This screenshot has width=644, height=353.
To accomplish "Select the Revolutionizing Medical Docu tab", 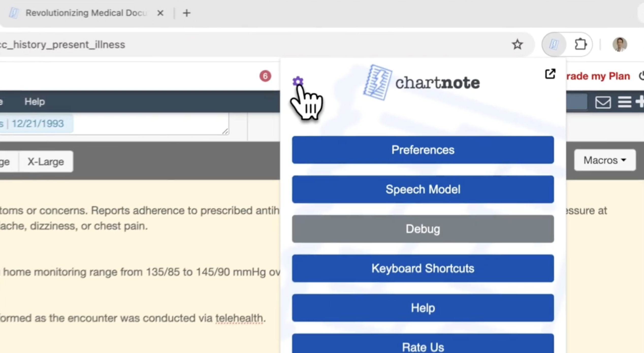I will tap(86, 13).
